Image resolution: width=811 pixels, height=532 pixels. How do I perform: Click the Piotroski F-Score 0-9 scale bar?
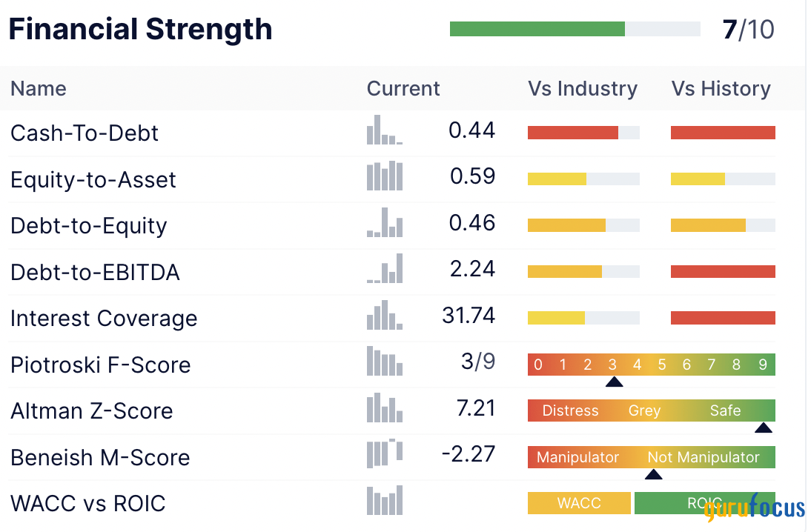(x=651, y=365)
